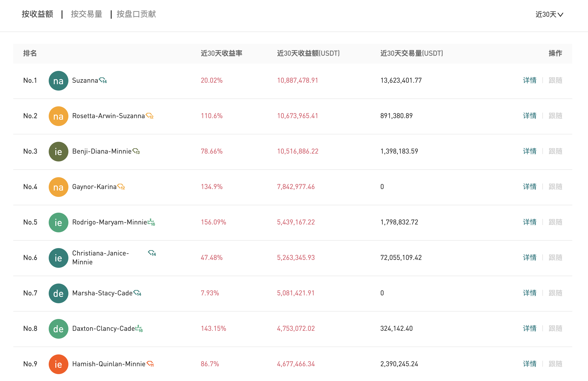Click the 操作 column header
This screenshot has width=588, height=381.
[555, 53]
